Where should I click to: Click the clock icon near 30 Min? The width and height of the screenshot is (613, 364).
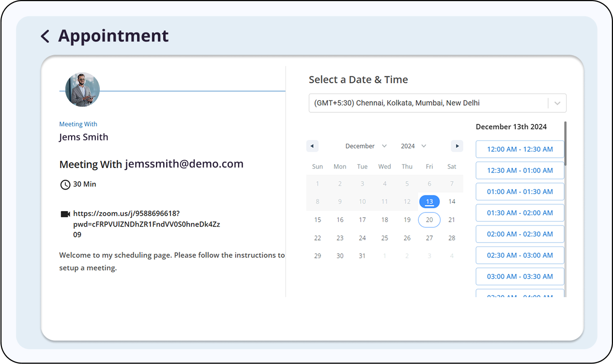click(65, 184)
